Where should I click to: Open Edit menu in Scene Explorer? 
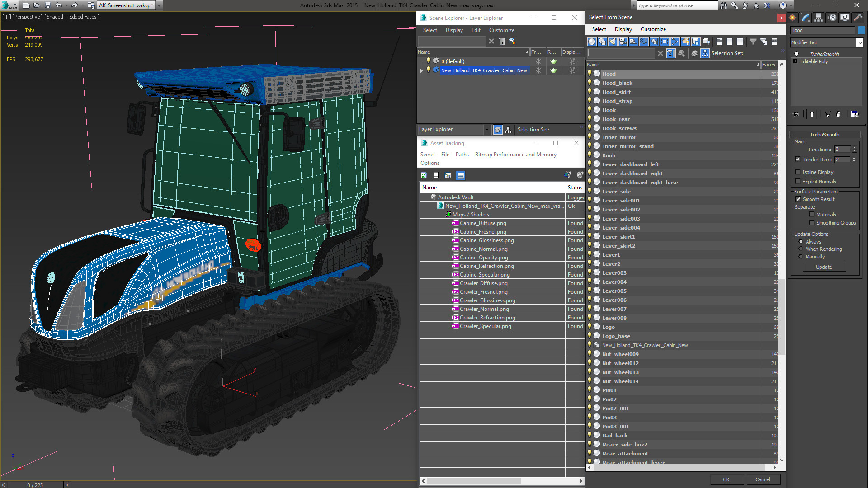pos(476,30)
